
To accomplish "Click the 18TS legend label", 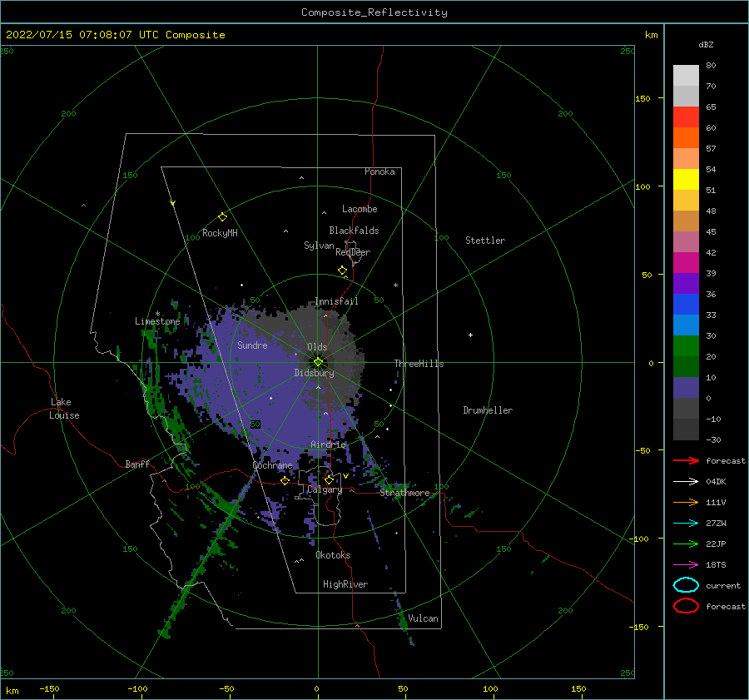I will click(x=716, y=565).
